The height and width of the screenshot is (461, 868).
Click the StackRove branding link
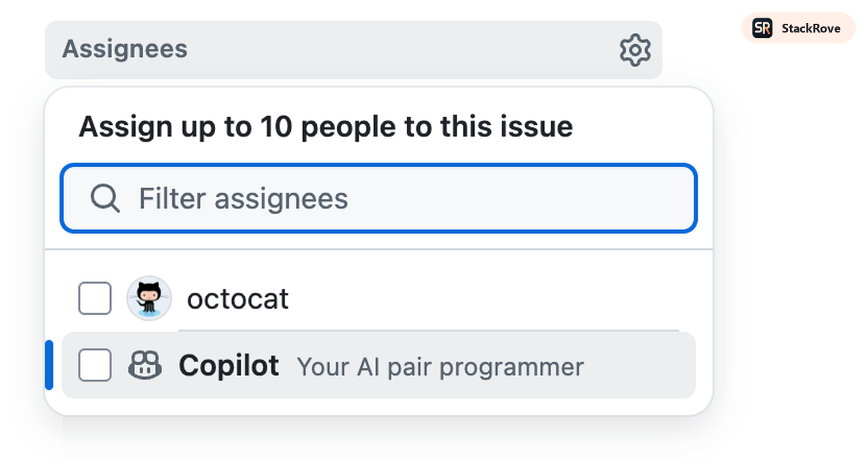[x=797, y=28]
